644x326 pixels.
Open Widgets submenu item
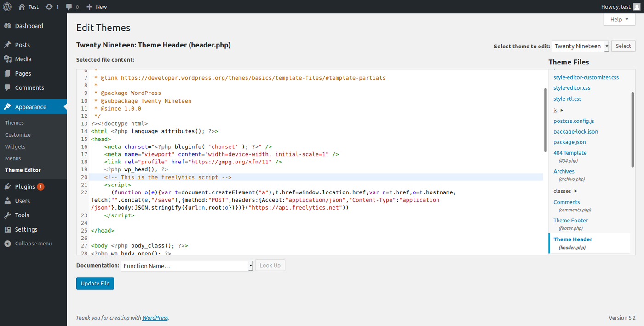click(15, 146)
